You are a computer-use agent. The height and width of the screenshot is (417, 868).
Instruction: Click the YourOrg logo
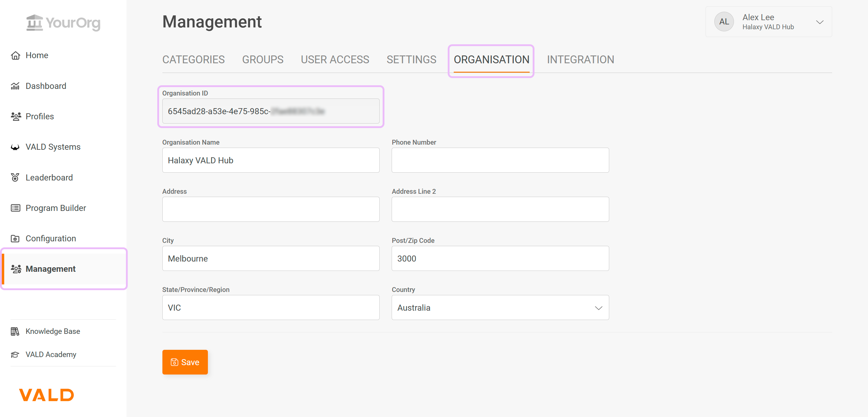click(63, 23)
